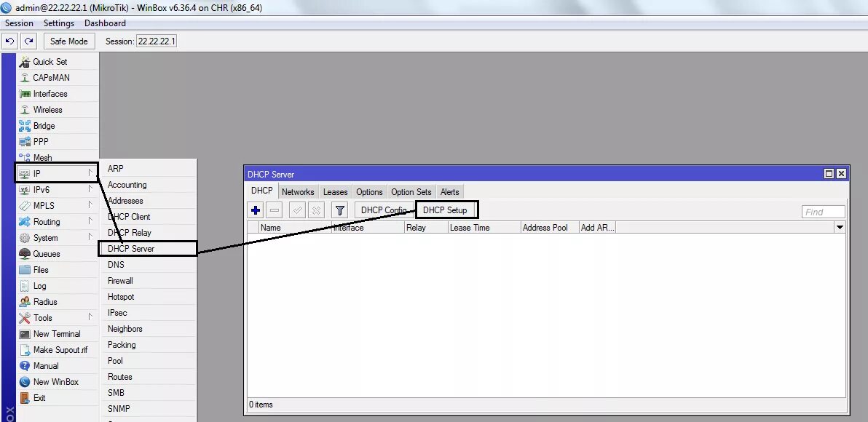Open Queues from the sidebar
The width and height of the screenshot is (868, 422).
[47, 254]
